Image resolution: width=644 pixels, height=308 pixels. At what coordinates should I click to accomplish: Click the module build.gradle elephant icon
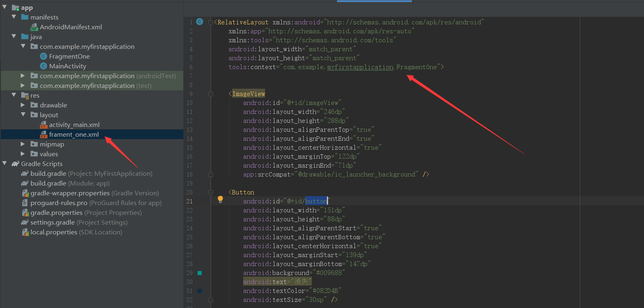coord(25,183)
